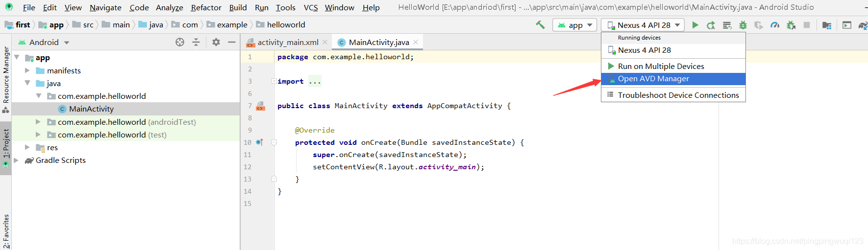
Task: Collapse the java folder arrow
Action: point(27,83)
